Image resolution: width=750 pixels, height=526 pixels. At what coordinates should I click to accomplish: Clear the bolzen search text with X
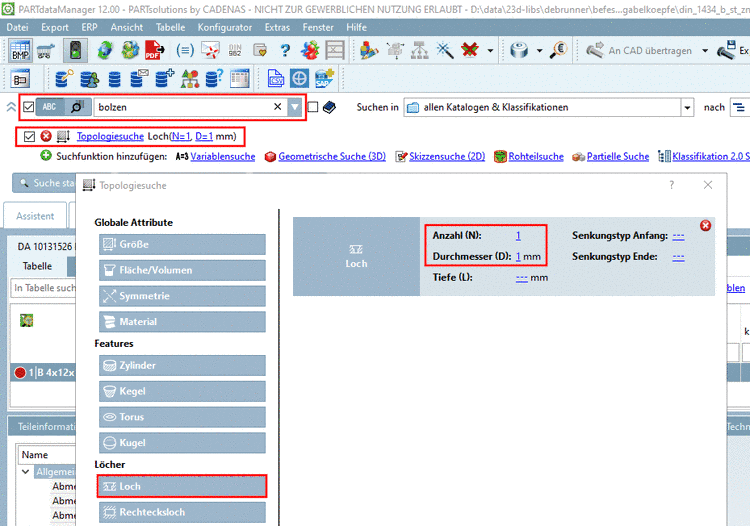(277, 107)
